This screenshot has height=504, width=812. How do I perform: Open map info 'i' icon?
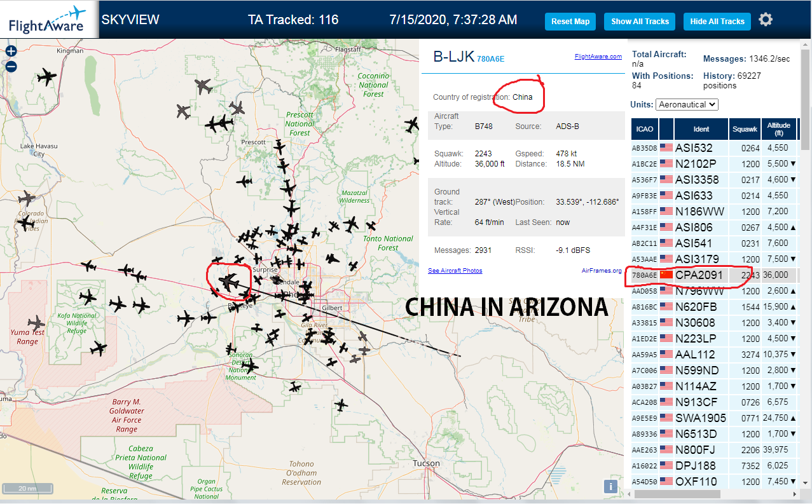tap(610, 487)
